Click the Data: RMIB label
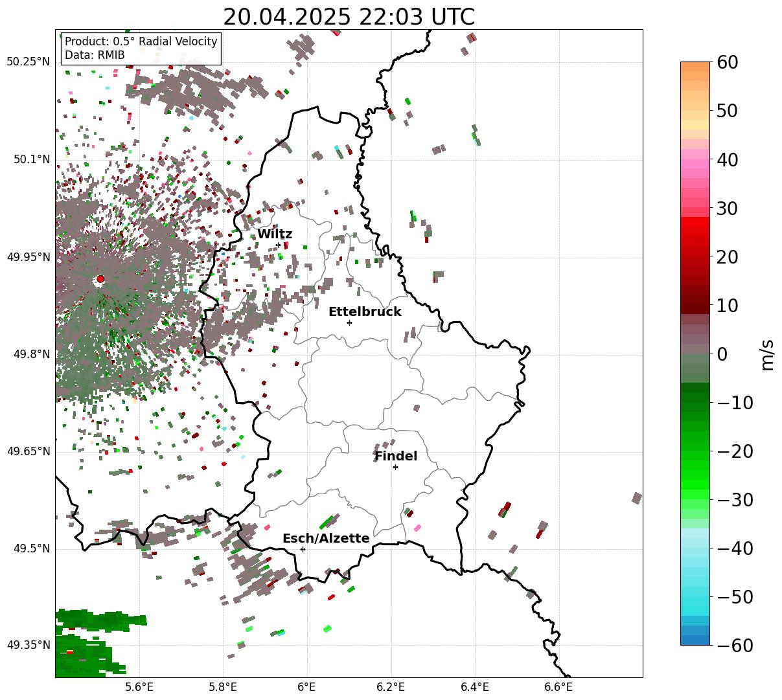The image size is (782, 700). pyautogui.click(x=95, y=55)
